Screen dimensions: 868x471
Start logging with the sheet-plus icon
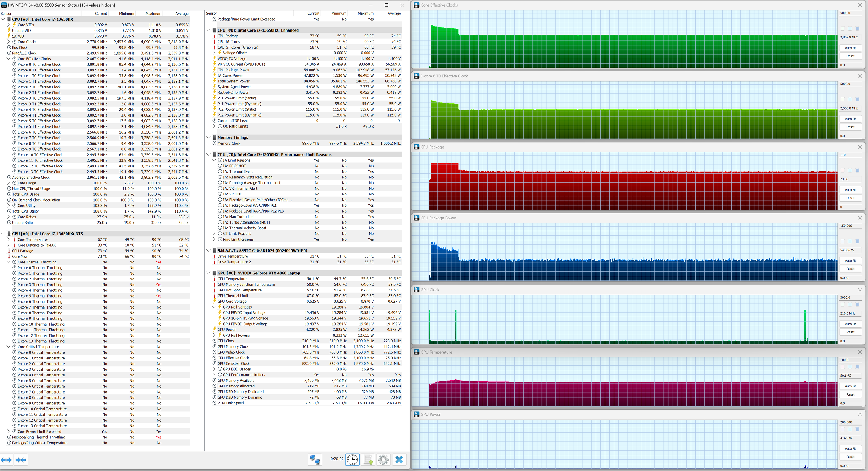[x=368, y=459]
